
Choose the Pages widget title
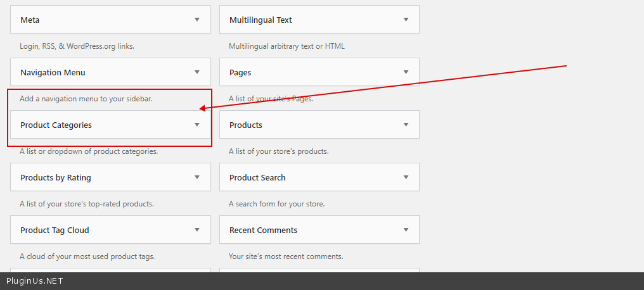240,72
